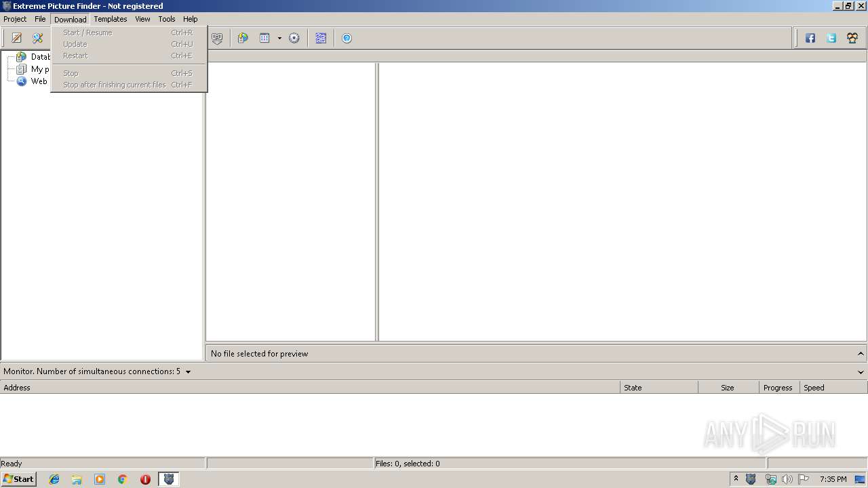Click the Facebook icon
Image resolution: width=868 pixels, height=488 pixels.
(x=810, y=38)
